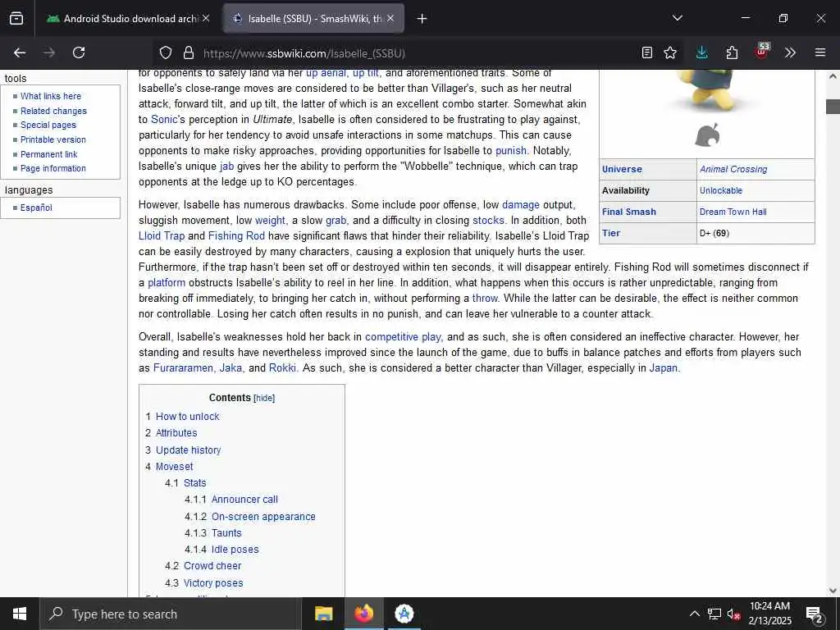Viewport: 840px width, 630px height.
Task: Jump to Update history section
Action: click(x=188, y=450)
